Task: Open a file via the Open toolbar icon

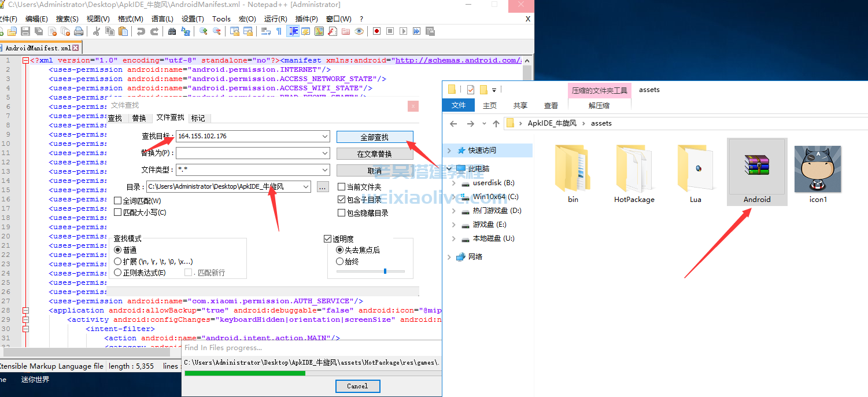Action: pos(12,31)
